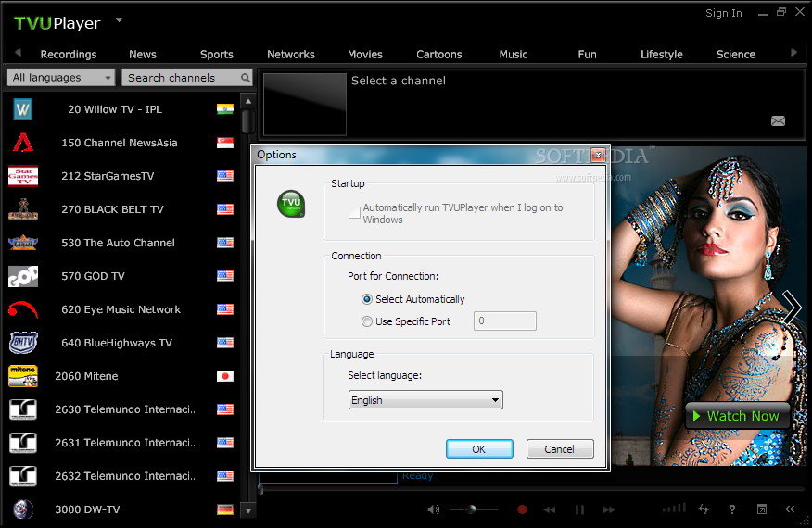Select the Mitene channel logo
The height and width of the screenshot is (528, 812).
[23, 376]
